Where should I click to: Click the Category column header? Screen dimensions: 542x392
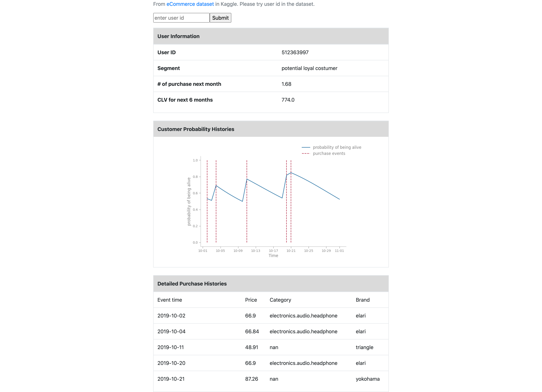pyautogui.click(x=280, y=300)
